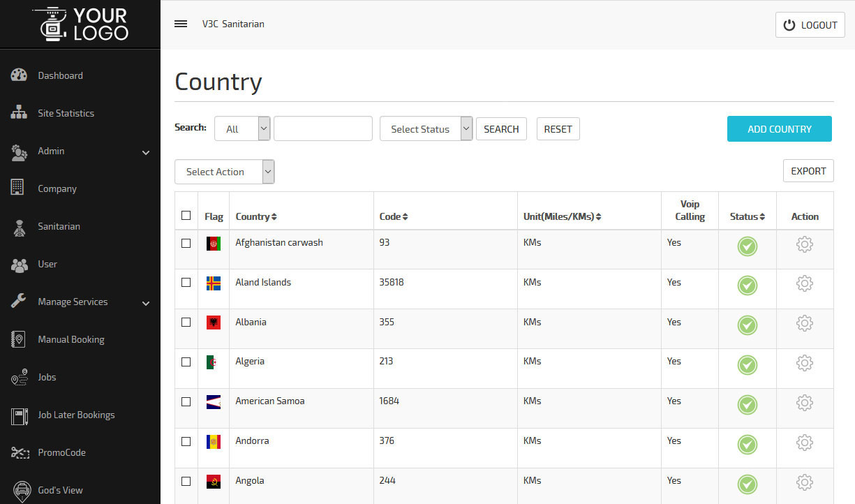
Task: Sort table by Code column
Action: coord(394,216)
